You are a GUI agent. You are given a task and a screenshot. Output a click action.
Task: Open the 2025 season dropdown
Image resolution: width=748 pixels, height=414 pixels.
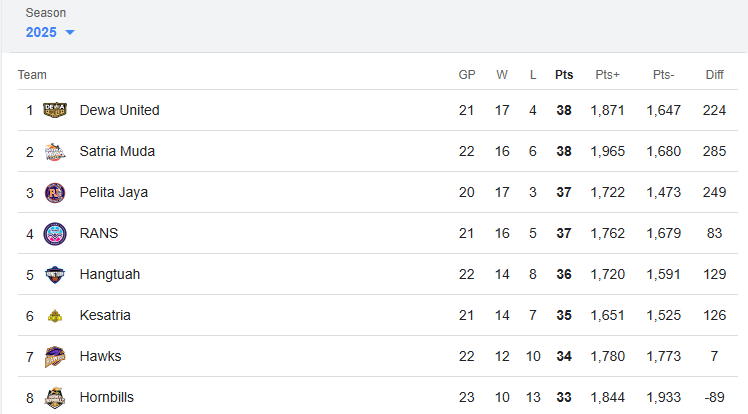coord(50,32)
